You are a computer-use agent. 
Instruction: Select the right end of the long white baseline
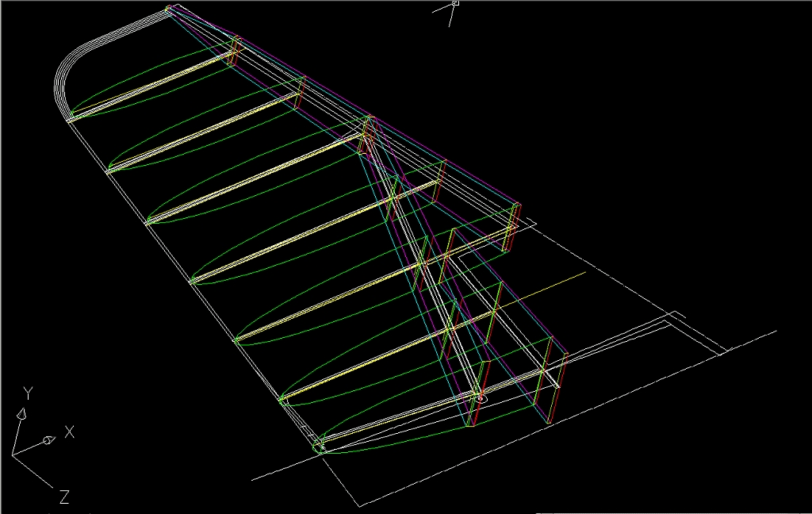point(775,332)
